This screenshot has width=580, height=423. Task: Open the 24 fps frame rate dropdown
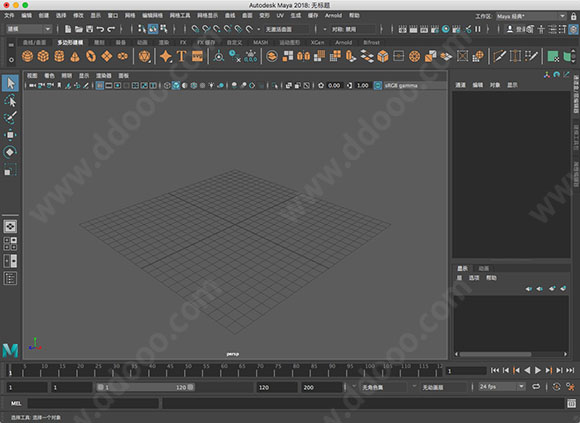(x=502, y=387)
